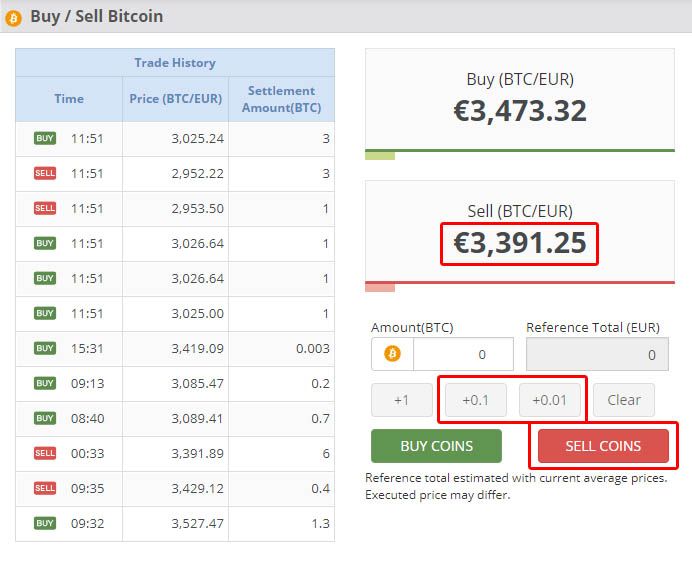
Task: Click the Buy / Sell Bitcoin heading
Action: [97, 16]
